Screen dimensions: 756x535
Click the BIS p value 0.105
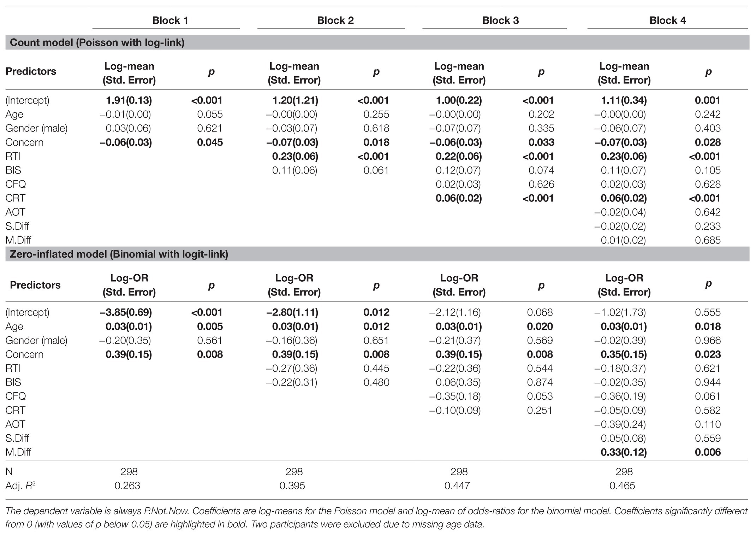708,170
